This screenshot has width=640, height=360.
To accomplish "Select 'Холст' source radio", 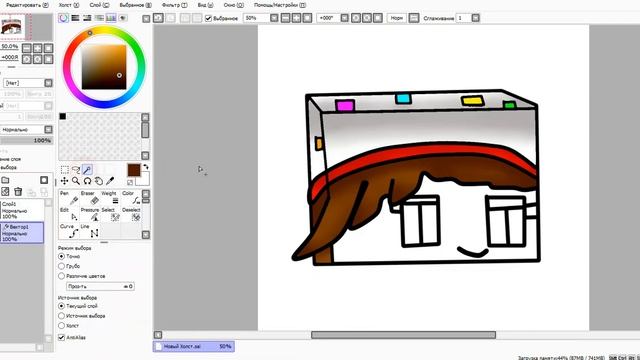I will [x=61, y=326].
